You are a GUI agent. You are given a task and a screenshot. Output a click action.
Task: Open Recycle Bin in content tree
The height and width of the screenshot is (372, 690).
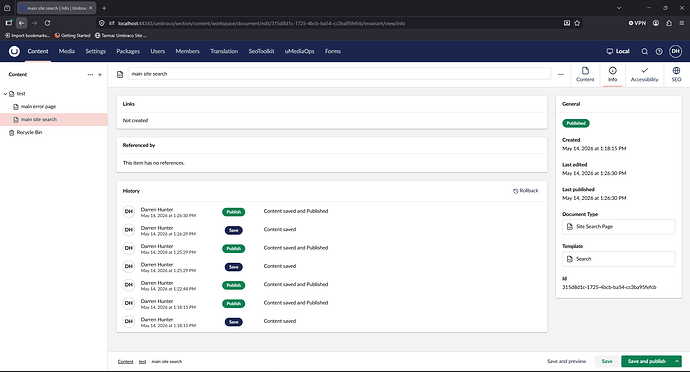29,133
